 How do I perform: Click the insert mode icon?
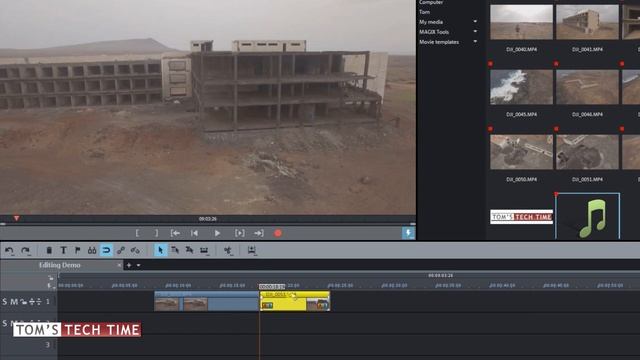(252, 250)
